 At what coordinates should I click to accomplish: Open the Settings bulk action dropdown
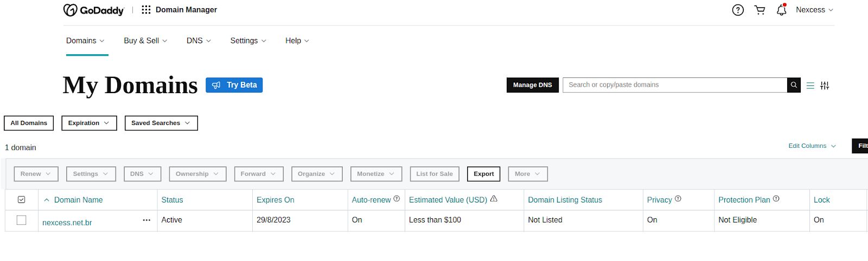pos(91,174)
